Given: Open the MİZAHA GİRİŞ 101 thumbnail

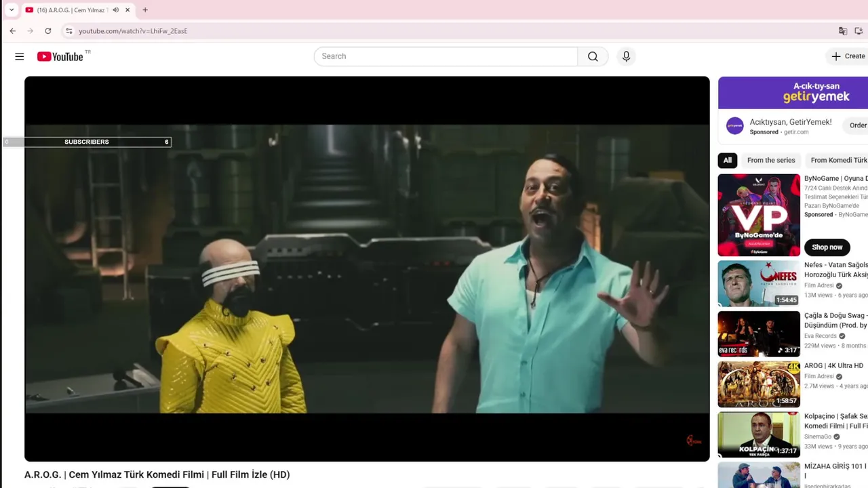Looking at the screenshot, I should pos(759,475).
